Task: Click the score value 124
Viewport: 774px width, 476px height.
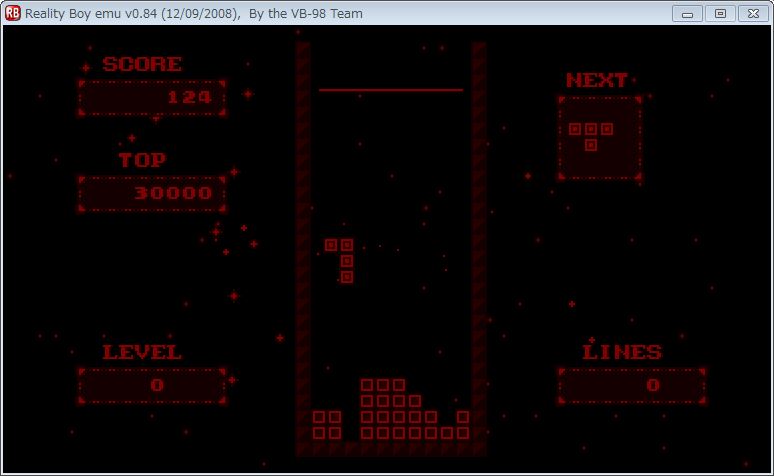Action: coord(190,97)
